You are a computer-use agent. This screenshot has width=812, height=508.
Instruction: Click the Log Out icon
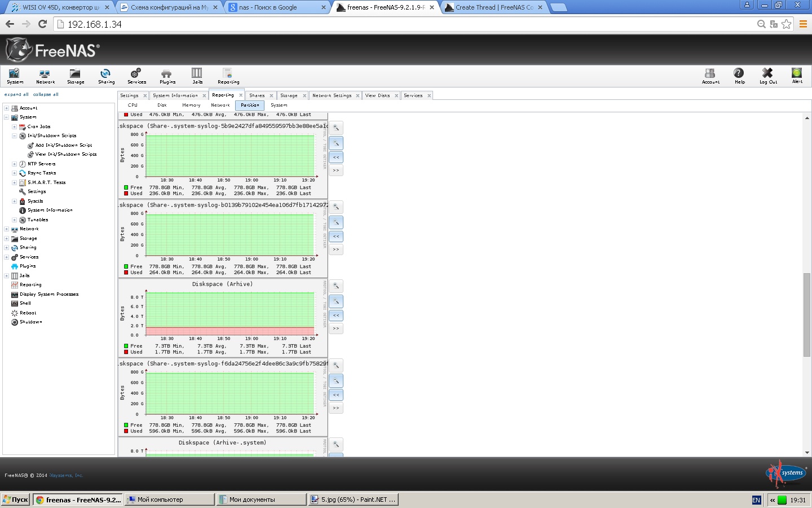click(x=768, y=76)
